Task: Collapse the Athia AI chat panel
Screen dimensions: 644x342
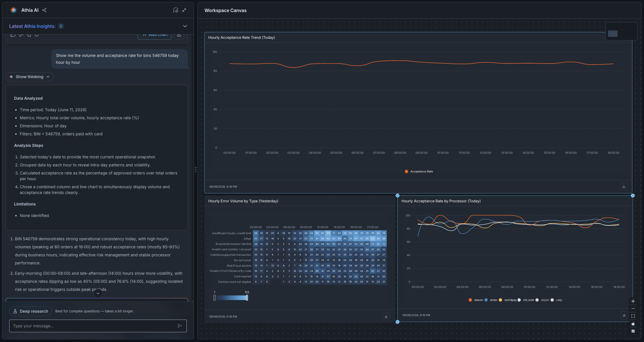Action: point(184,10)
